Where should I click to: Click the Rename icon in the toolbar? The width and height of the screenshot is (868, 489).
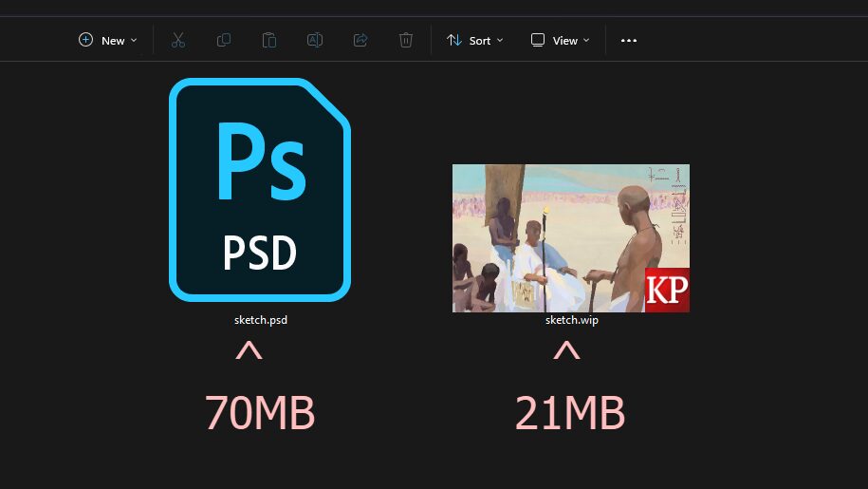(315, 40)
